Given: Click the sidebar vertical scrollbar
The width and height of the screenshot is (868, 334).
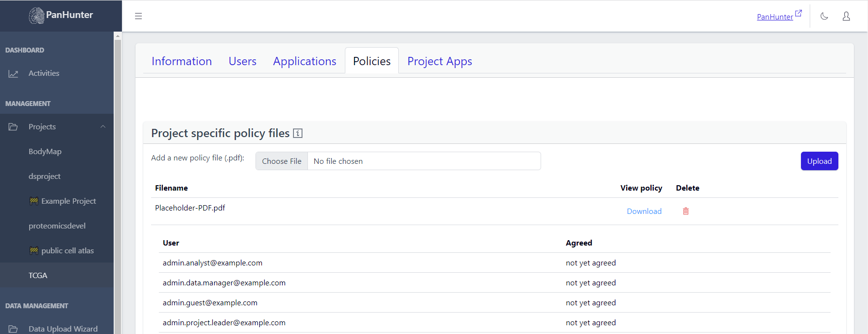Looking at the screenshot, I should tap(118, 185).
